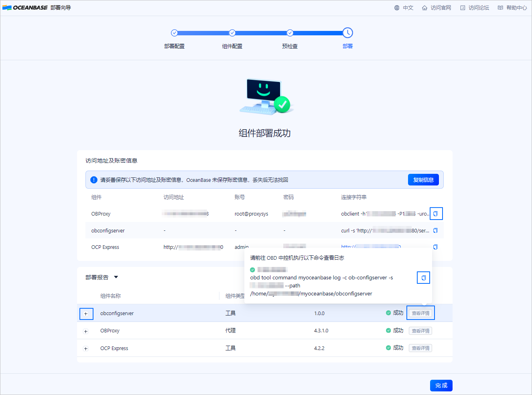
Task: Copy the OCP Express connection string
Action: pyautogui.click(x=435, y=247)
